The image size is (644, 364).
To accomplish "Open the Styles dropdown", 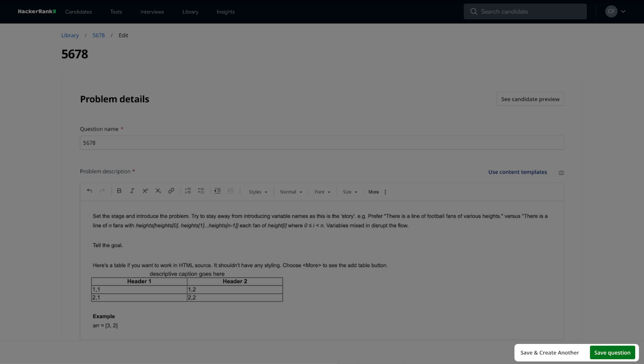I will pos(258,192).
